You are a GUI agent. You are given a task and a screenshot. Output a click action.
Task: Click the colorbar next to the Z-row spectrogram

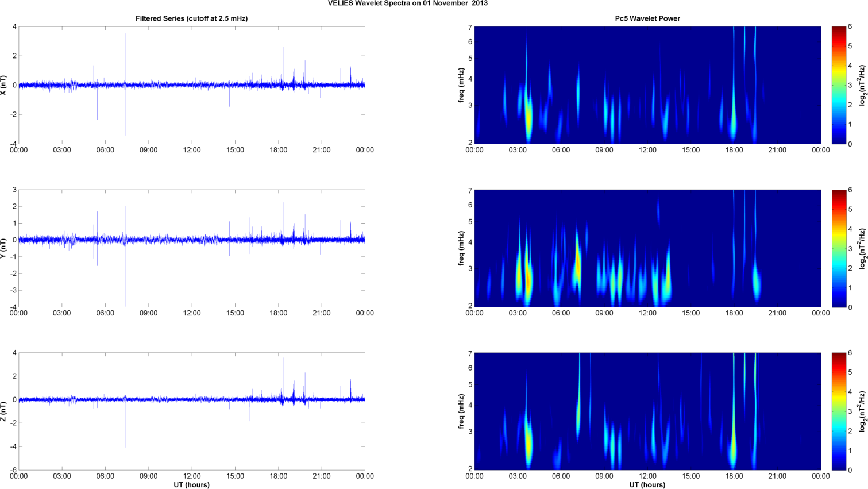click(x=839, y=411)
